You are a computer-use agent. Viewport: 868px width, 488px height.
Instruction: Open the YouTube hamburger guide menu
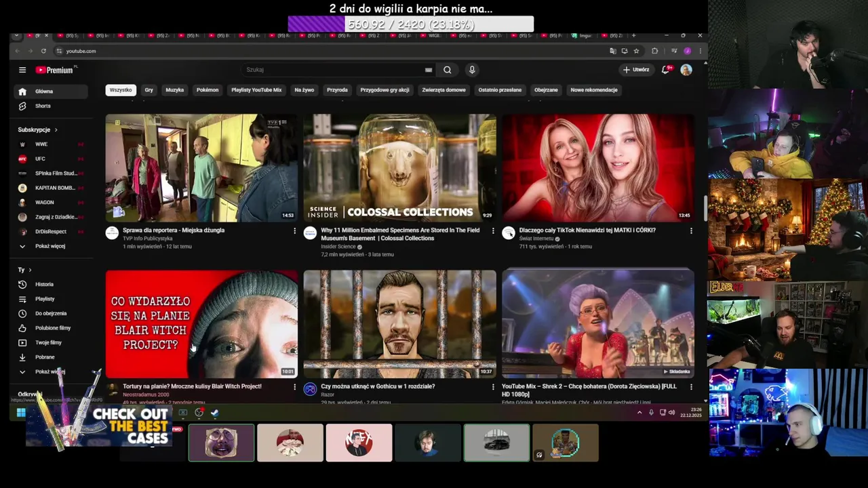click(x=22, y=70)
